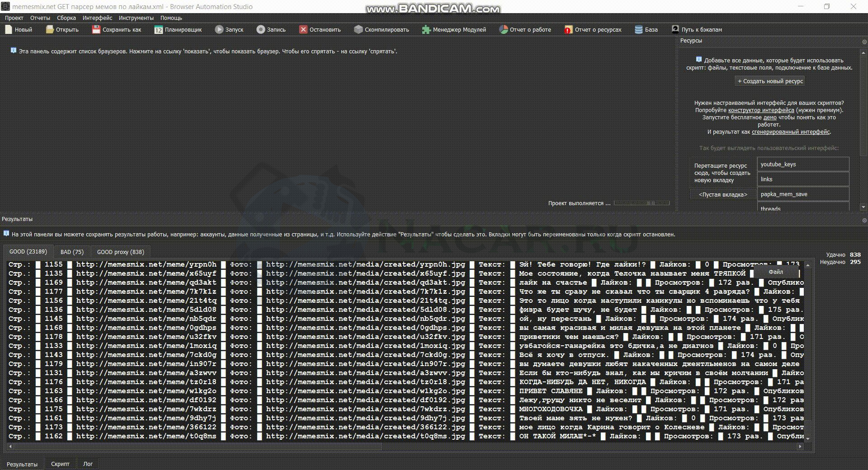Select the bottom Результаты tab

pos(22,464)
